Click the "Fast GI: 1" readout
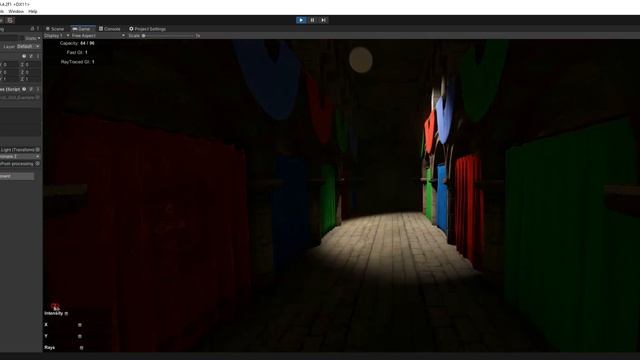The height and width of the screenshot is (360, 640). click(x=77, y=53)
